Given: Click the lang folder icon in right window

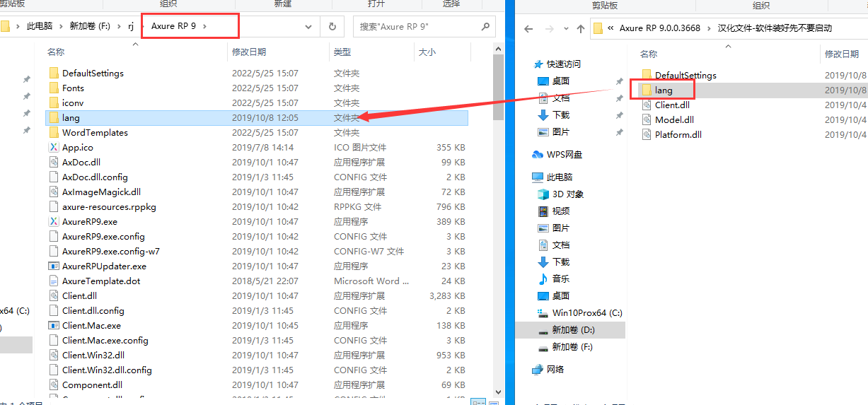Looking at the screenshot, I should 647,90.
